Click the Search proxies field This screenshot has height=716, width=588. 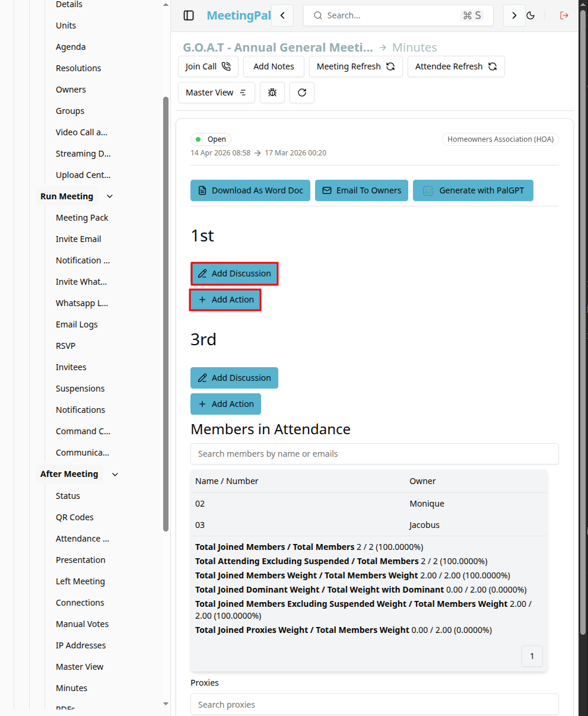374,705
